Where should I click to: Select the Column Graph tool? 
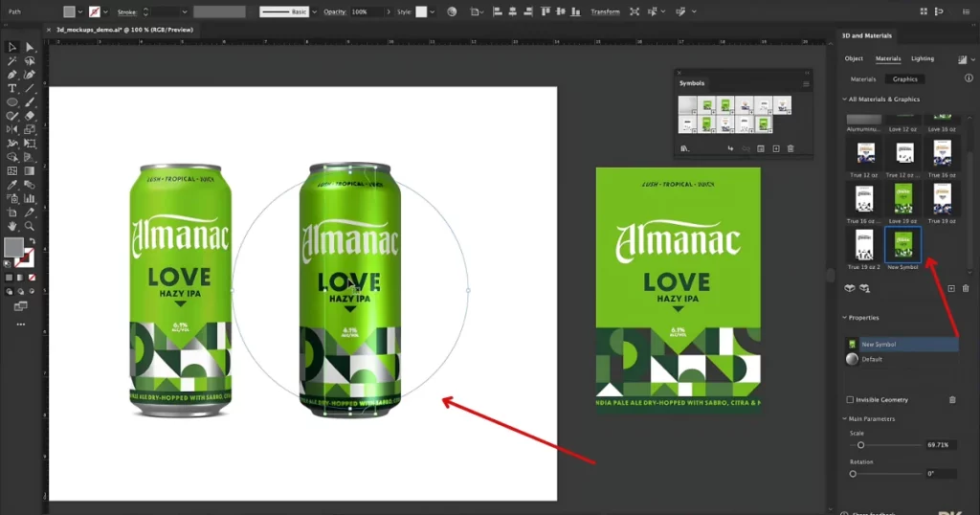30,199
